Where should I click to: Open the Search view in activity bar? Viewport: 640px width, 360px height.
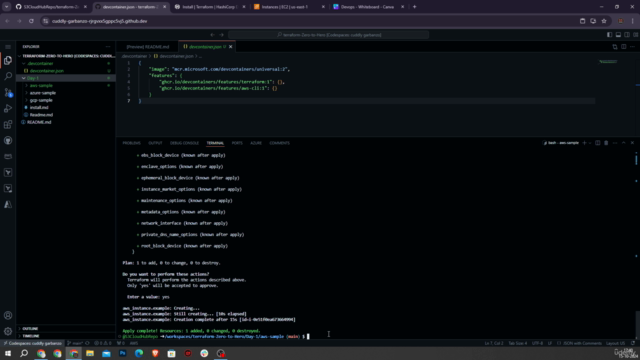[8, 76]
